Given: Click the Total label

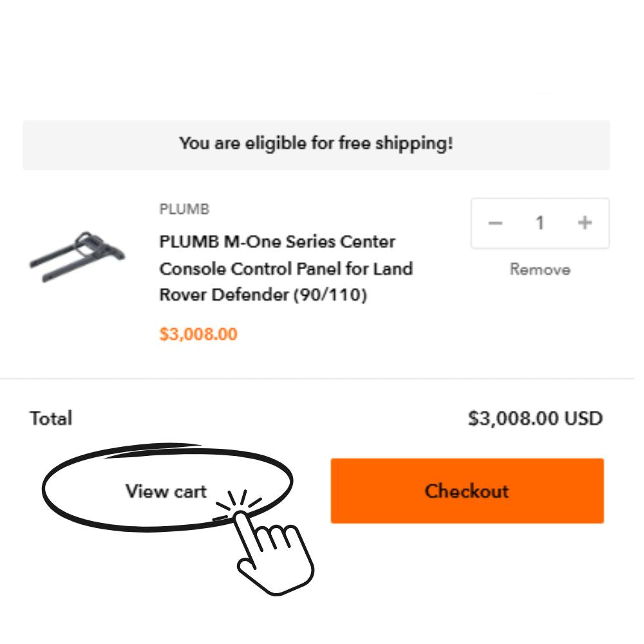Looking at the screenshot, I should point(51,419).
